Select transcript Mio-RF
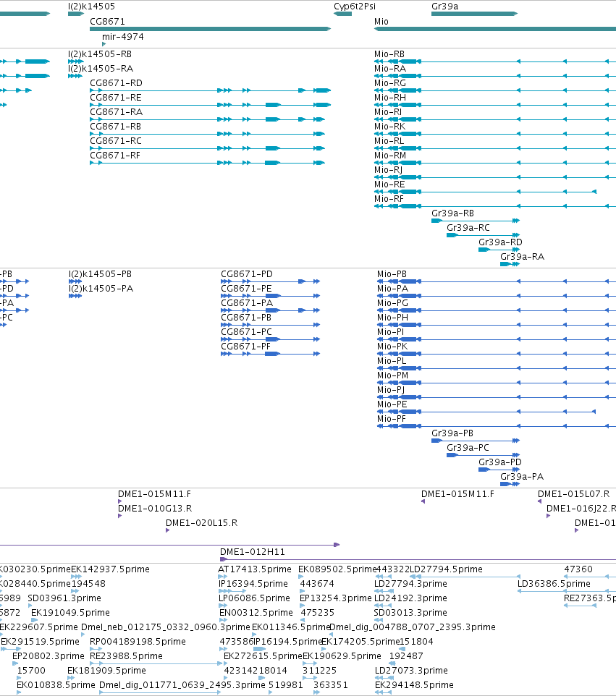The width and height of the screenshot is (616, 696). (x=495, y=206)
